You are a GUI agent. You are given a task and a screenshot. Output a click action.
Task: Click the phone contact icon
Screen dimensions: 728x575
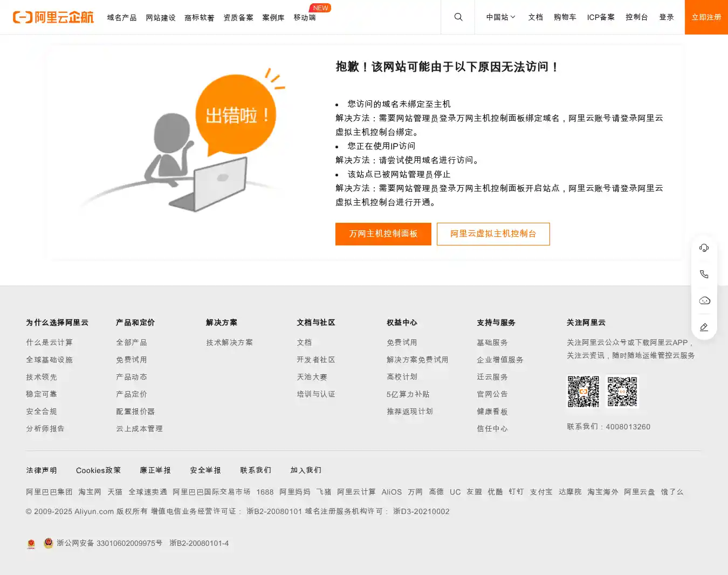[x=704, y=275]
